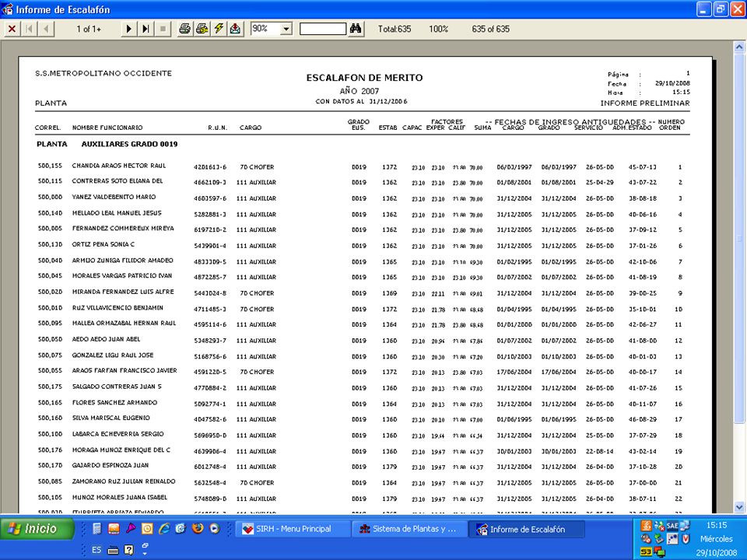The height and width of the screenshot is (560, 747).
Task: Click the language bar help icon
Action: [128, 550]
